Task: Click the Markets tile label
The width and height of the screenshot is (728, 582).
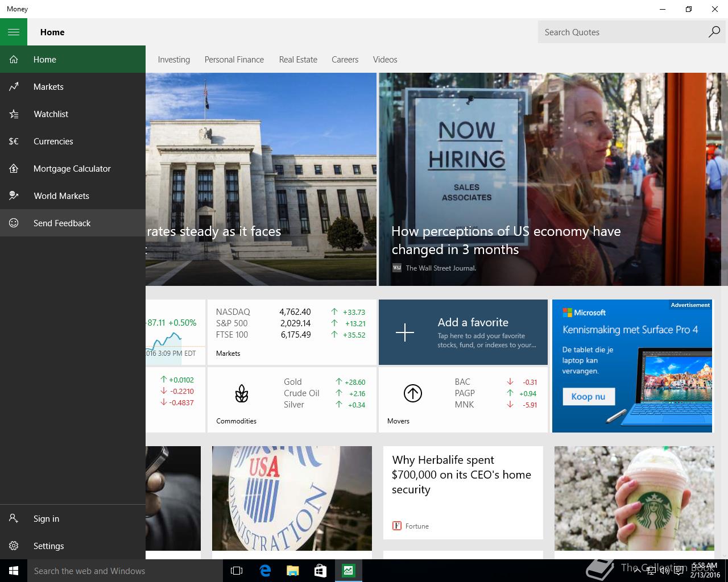Action: click(x=228, y=354)
